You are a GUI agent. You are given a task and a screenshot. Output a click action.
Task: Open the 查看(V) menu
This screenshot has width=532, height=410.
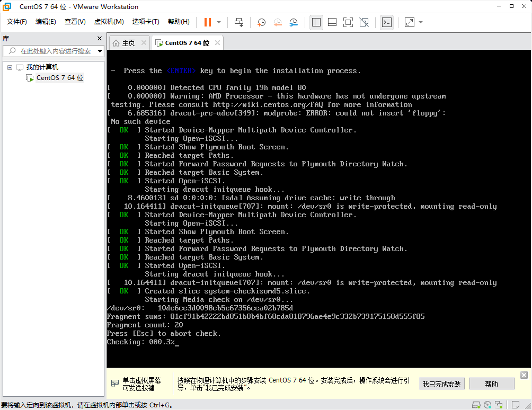tap(75, 22)
